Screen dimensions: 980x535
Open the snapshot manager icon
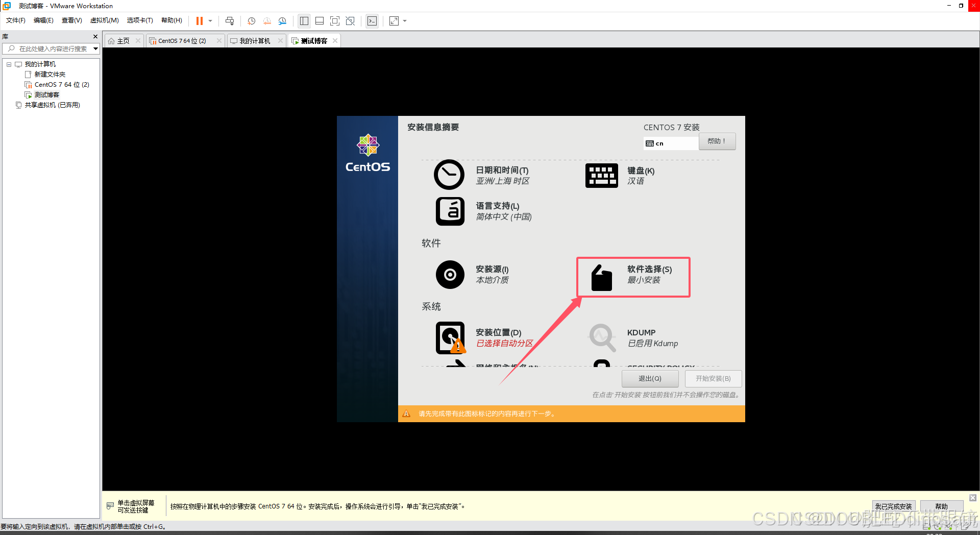point(282,21)
